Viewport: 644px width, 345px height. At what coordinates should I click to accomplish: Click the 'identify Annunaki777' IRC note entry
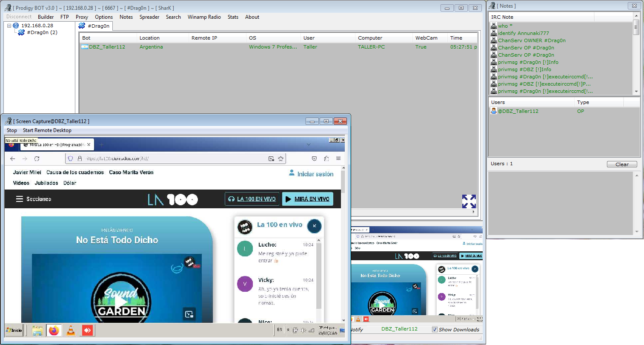click(x=523, y=33)
